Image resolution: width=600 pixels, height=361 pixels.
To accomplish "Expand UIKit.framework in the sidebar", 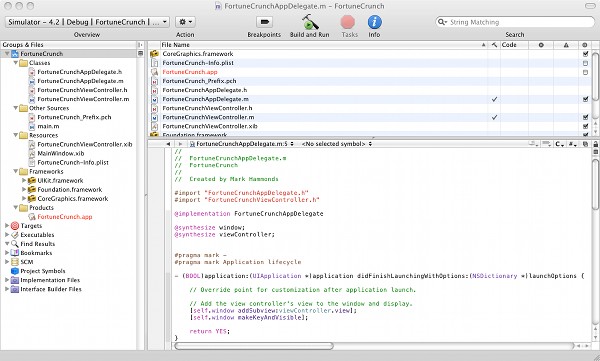I will [24, 180].
